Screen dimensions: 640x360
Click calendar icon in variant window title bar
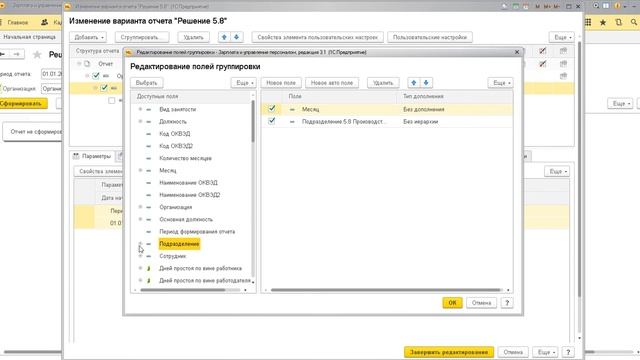coord(526,7)
